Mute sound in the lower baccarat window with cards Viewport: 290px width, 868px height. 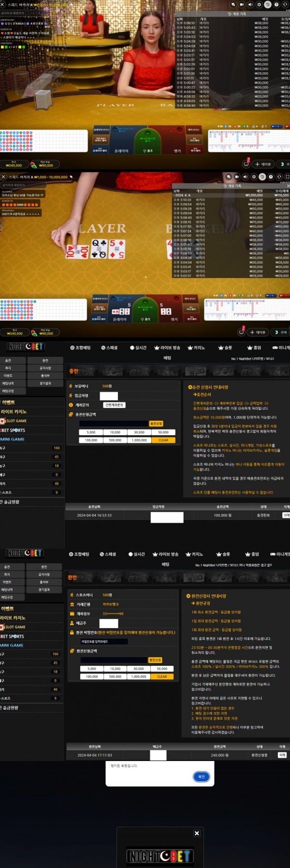[x=245, y=177]
